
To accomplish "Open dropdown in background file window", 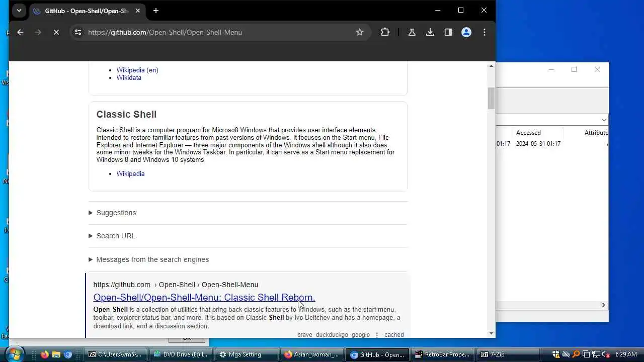I will 604,120.
